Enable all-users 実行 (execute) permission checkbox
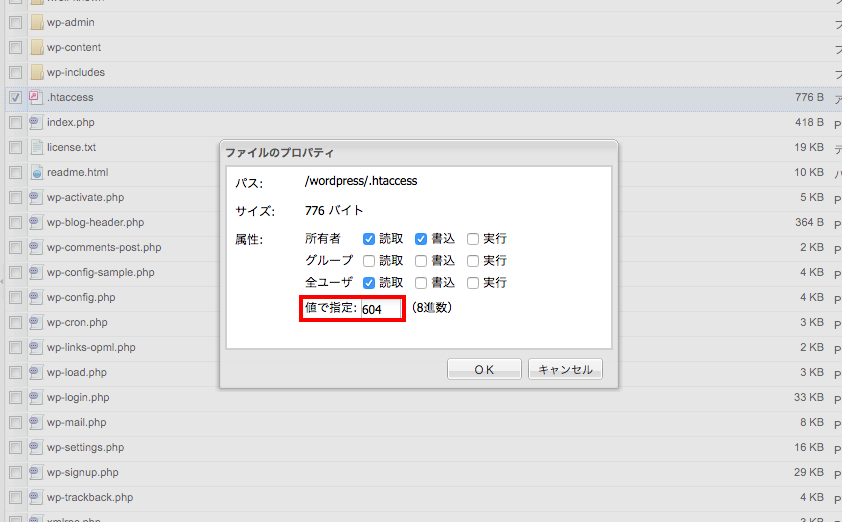Image resolution: width=842 pixels, height=522 pixels. [473, 283]
